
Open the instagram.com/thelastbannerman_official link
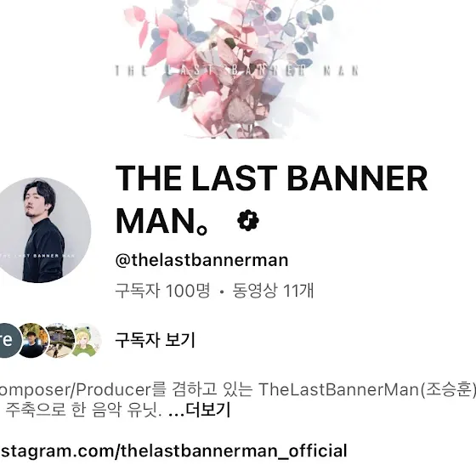point(173,450)
